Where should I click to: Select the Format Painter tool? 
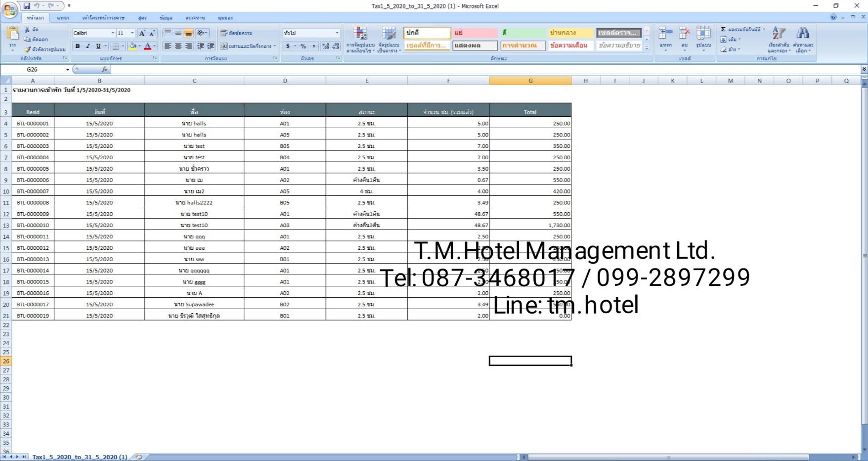28,49
